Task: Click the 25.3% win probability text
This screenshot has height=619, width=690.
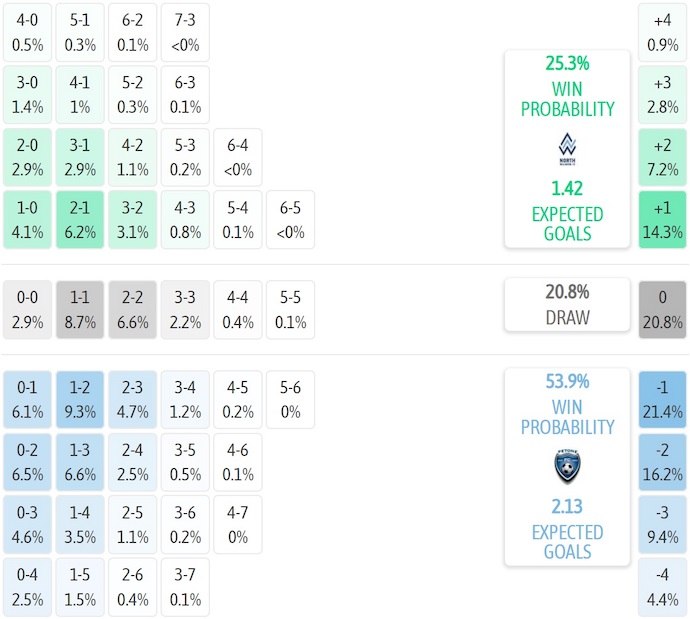Action: pos(567,64)
